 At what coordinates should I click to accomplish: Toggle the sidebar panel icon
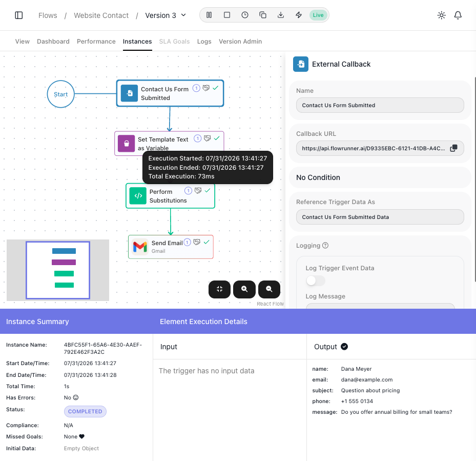point(19,15)
